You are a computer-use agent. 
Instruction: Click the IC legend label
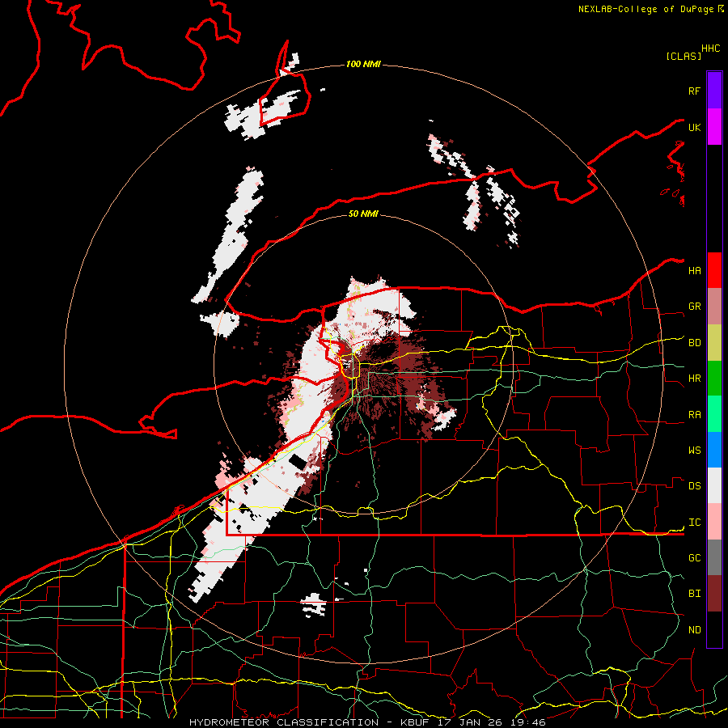694,523
